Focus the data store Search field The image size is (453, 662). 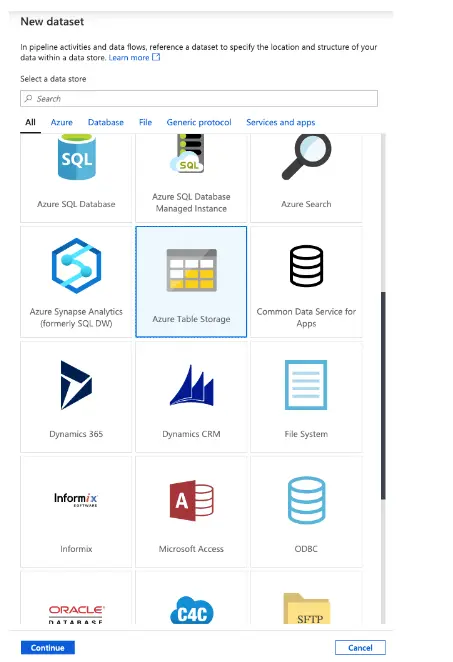click(199, 98)
